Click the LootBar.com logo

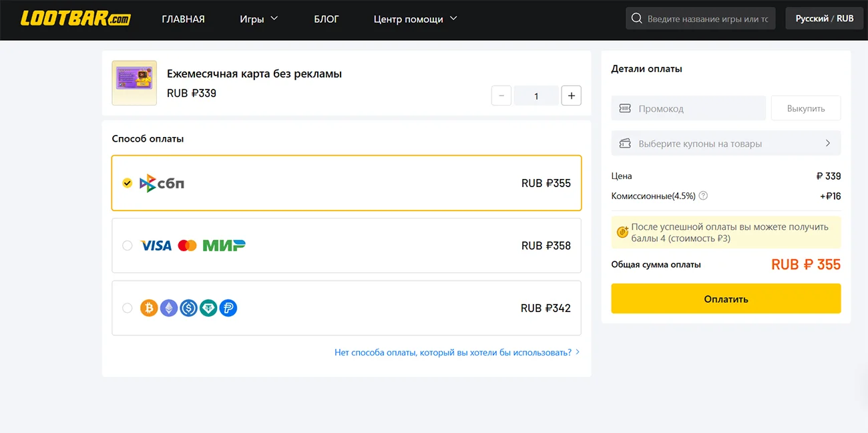(75, 18)
